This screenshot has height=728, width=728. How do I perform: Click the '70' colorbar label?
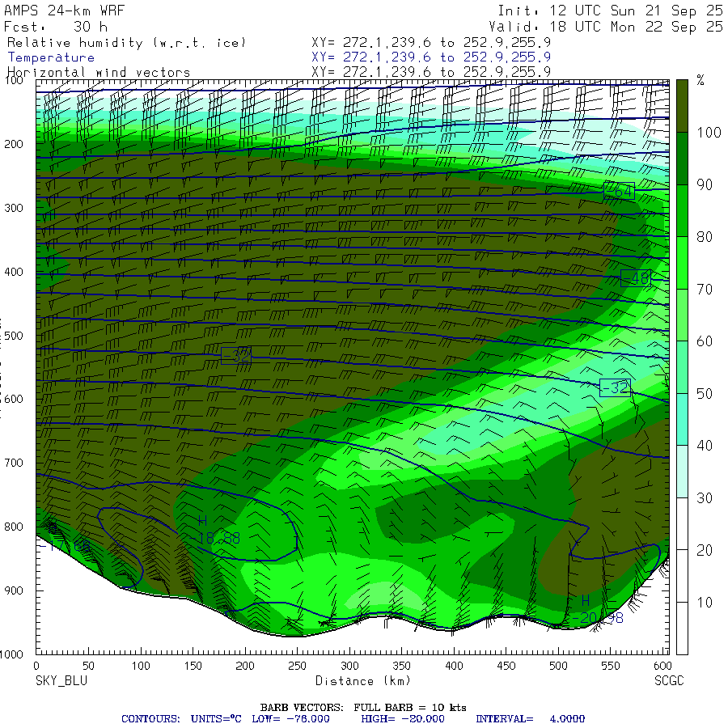click(x=705, y=290)
